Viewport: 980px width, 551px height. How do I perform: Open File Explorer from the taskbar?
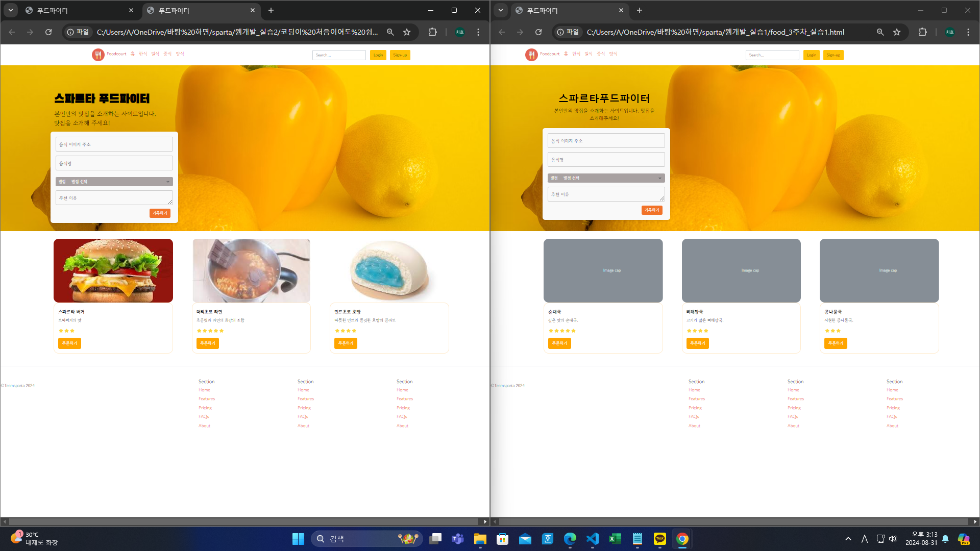point(480,539)
